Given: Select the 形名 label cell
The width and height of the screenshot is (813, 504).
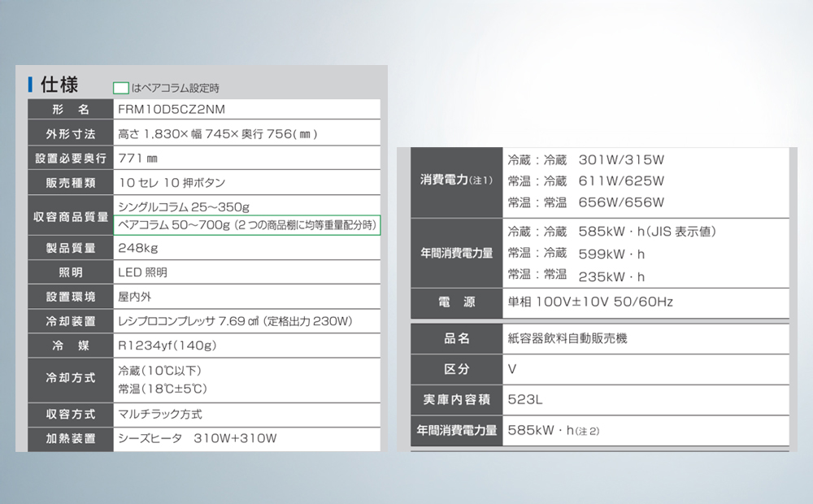Looking at the screenshot, I should point(71,110).
